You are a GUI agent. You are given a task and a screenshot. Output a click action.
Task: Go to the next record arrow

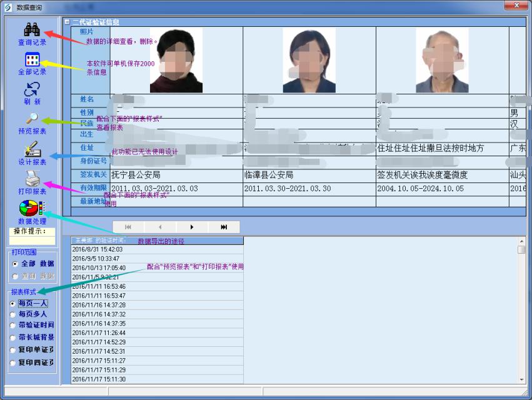[x=192, y=227]
